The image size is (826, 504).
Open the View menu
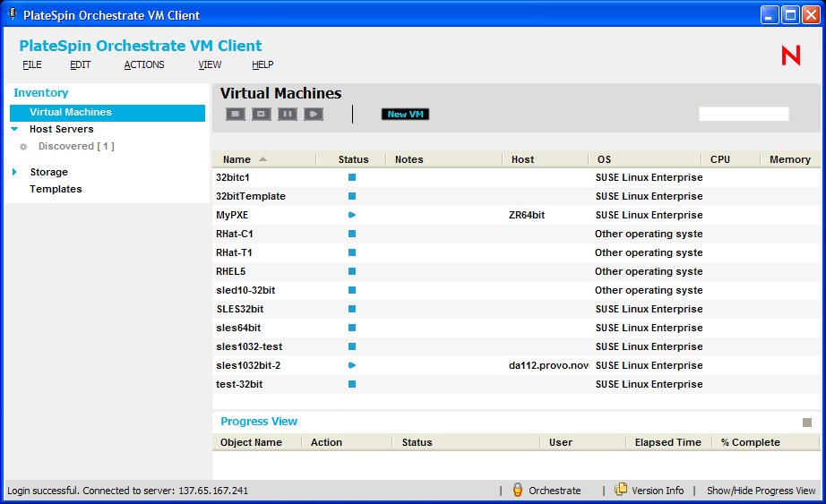coord(210,64)
